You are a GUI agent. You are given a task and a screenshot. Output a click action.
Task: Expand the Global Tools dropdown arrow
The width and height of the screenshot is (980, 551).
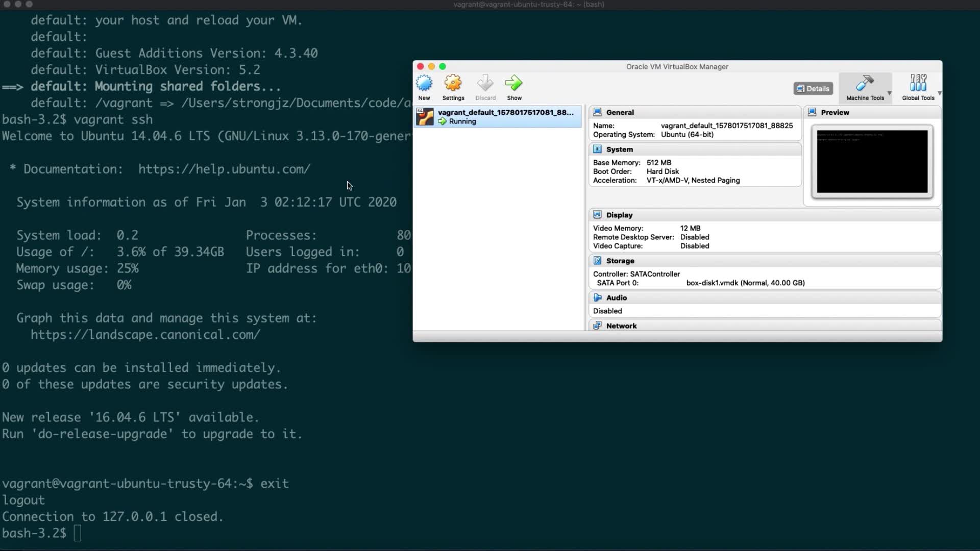pos(939,93)
